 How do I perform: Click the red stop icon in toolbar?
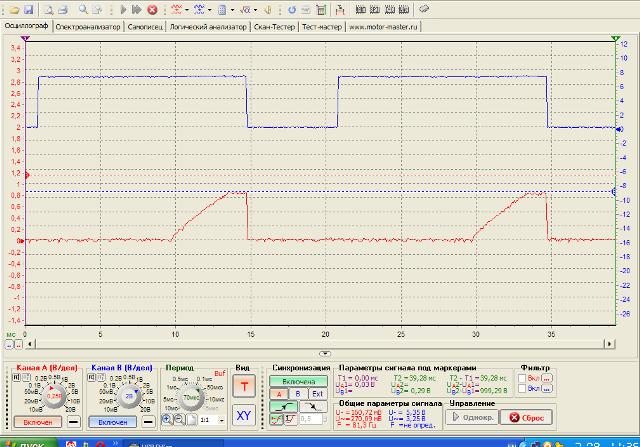tap(152, 8)
